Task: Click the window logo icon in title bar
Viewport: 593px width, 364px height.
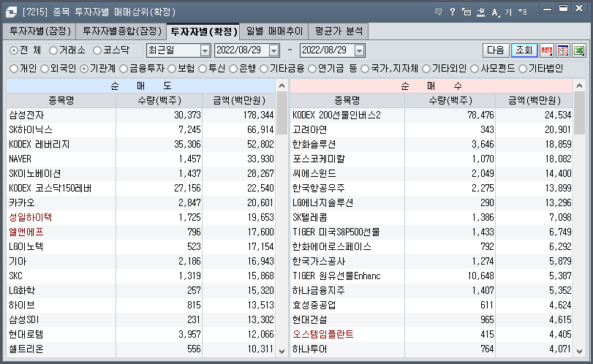Action: click(11, 12)
